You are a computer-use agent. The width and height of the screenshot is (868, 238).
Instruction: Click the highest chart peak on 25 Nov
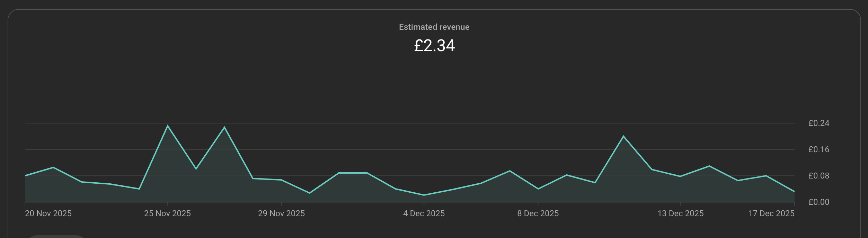click(168, 126)
